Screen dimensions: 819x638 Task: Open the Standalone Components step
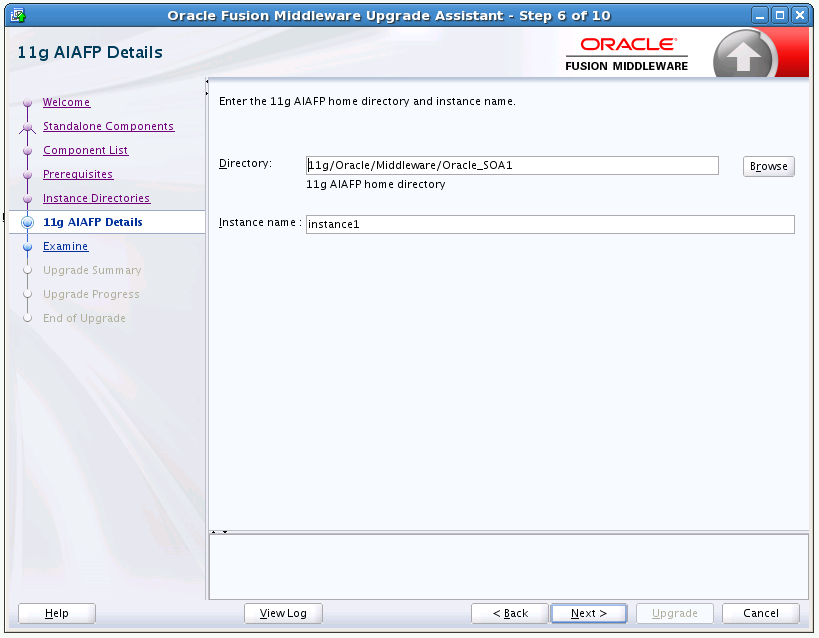click(109, 126)
